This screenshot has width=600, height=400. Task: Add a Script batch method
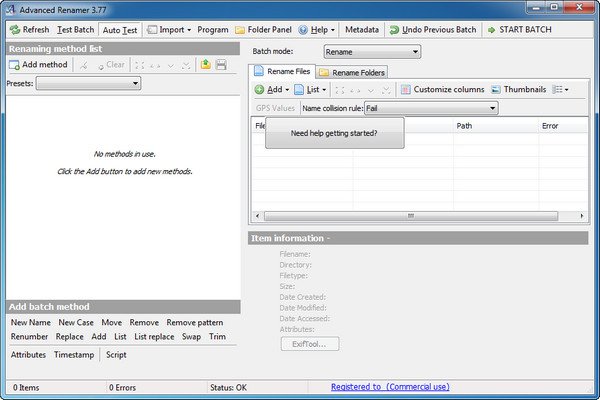(x=116, y=355)
